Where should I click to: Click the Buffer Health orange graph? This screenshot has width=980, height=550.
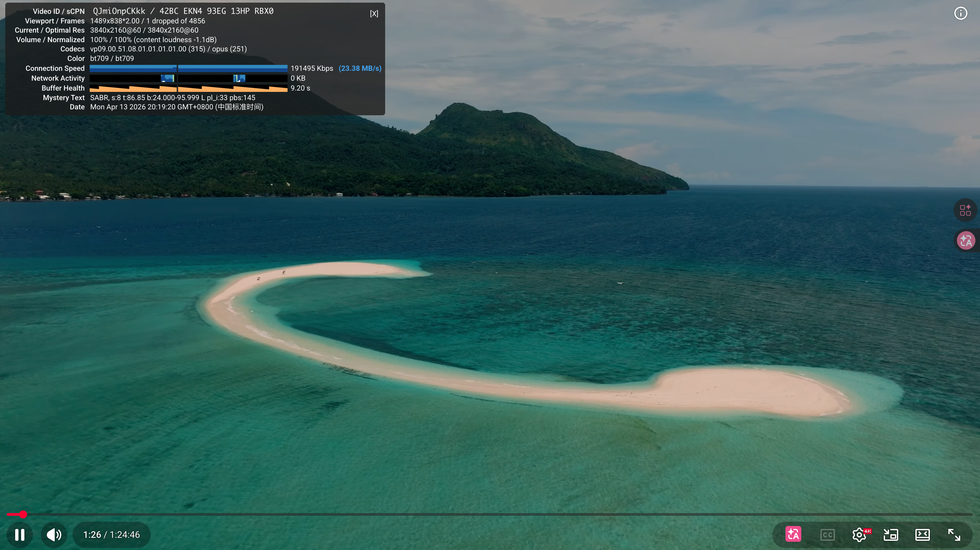[188, 88]
